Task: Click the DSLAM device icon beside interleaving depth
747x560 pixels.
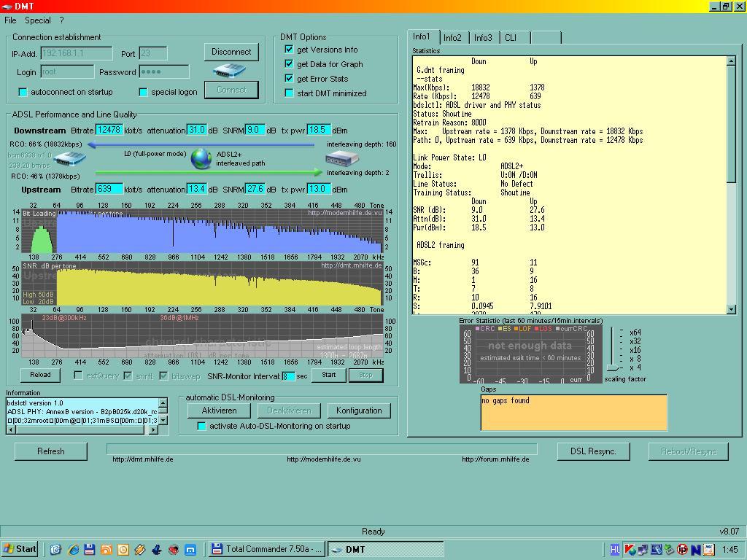Action: tap(341, 157)
